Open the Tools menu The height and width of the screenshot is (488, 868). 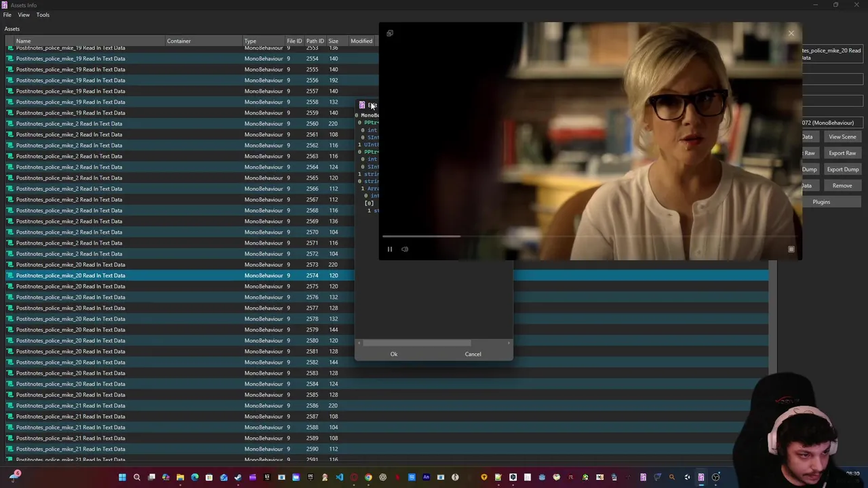43,15
